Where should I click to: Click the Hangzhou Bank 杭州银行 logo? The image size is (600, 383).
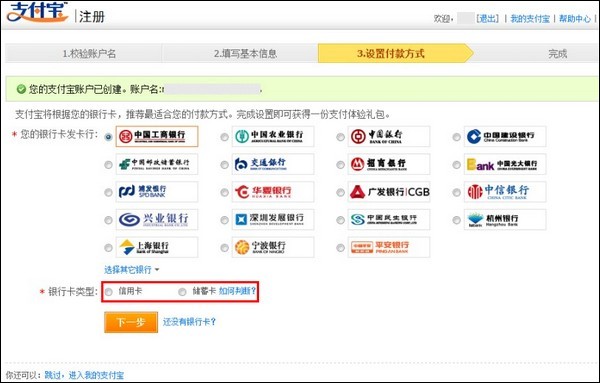505,219
